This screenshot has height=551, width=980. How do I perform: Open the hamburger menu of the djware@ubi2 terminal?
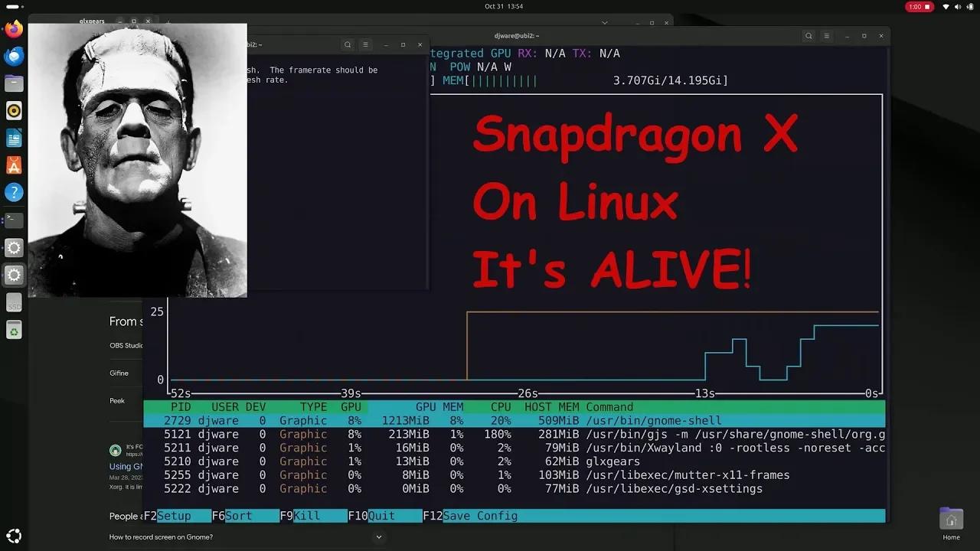coord(827,35)
